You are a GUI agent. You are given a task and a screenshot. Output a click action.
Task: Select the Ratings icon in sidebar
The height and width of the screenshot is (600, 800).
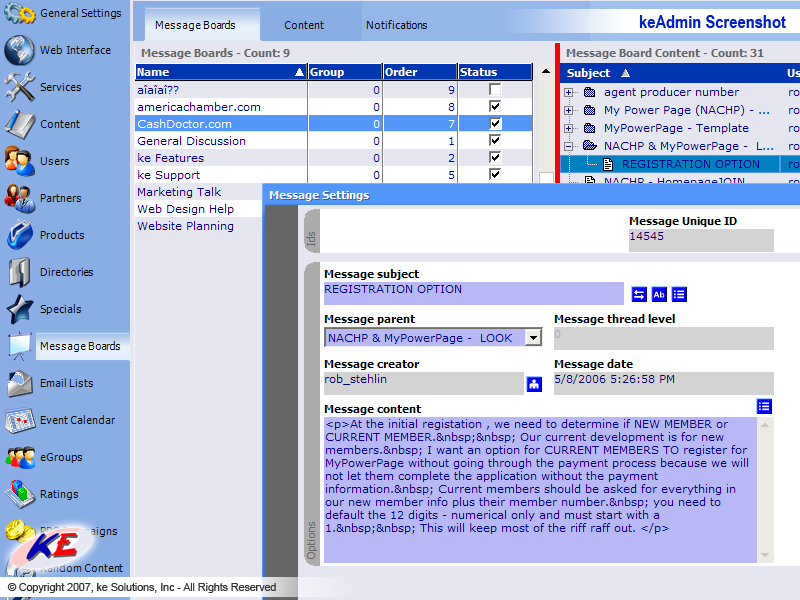point(19,494)
